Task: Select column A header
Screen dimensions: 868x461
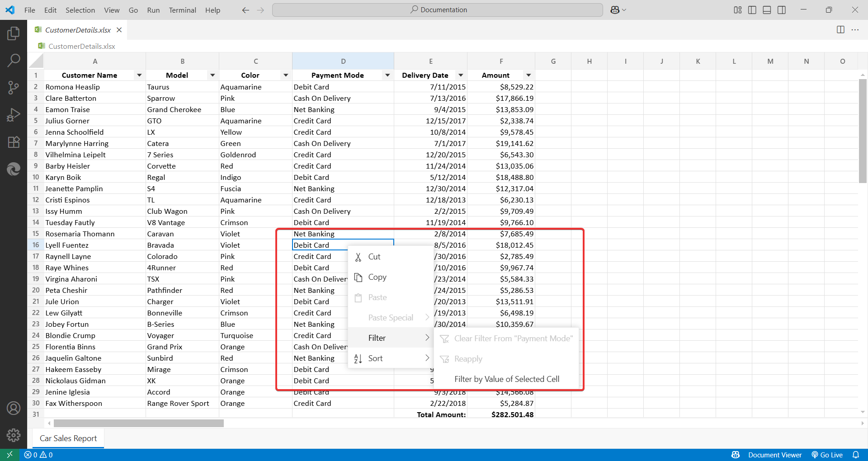Action: click(95, 61)
